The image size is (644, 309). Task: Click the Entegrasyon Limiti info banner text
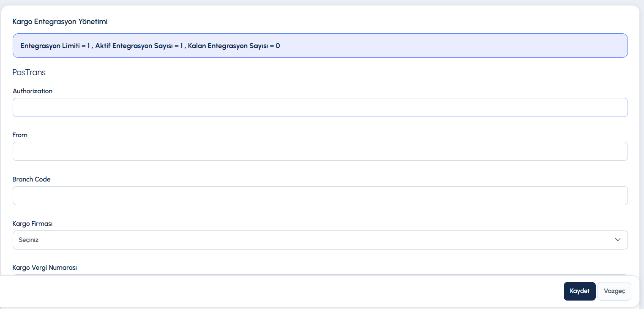click(x=150, y=46)
